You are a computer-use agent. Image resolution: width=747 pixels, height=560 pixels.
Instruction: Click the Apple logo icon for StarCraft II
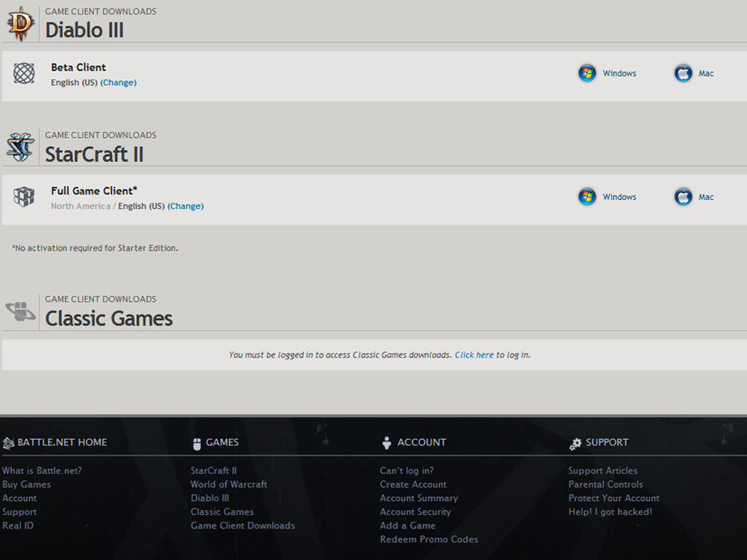pos(684,196)
